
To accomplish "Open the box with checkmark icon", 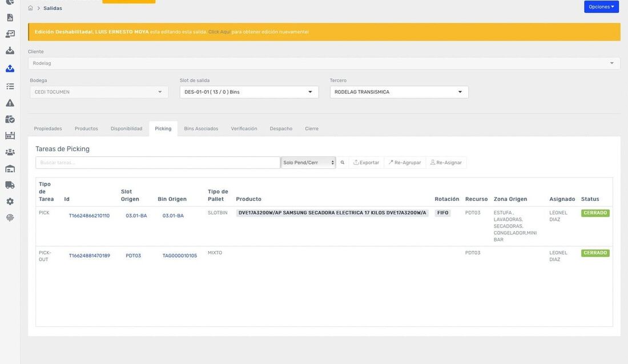I will click(10, 119).
